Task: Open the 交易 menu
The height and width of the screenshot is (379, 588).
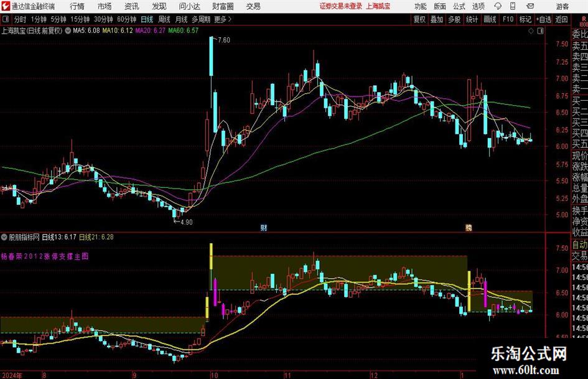Action: 253,6
